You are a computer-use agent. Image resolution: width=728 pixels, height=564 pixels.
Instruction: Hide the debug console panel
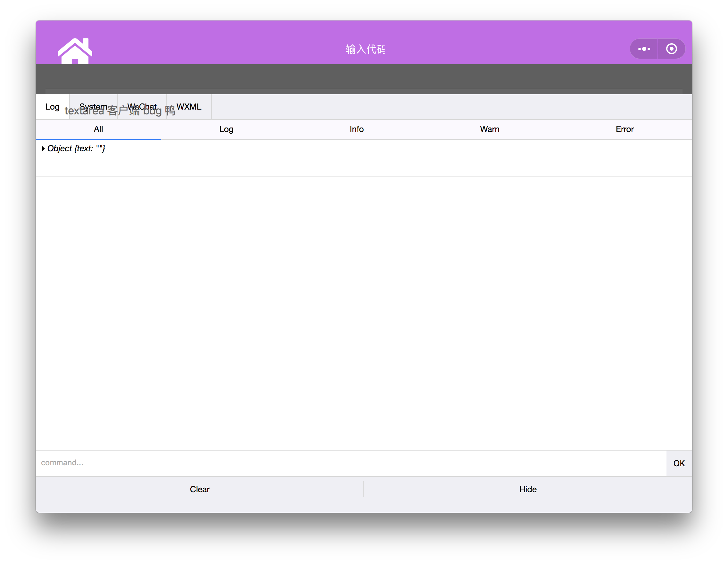click(528, 489)
